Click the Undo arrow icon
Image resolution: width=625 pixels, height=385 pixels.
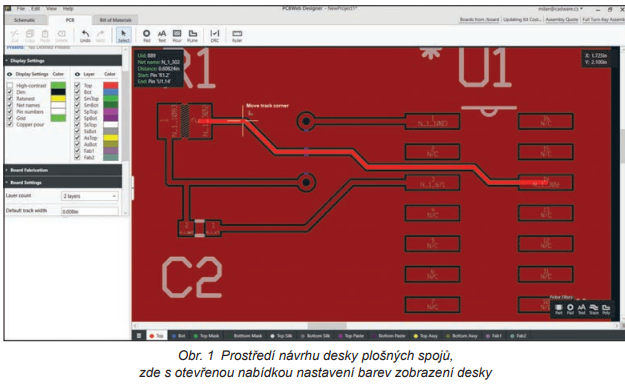pos(85,35)
